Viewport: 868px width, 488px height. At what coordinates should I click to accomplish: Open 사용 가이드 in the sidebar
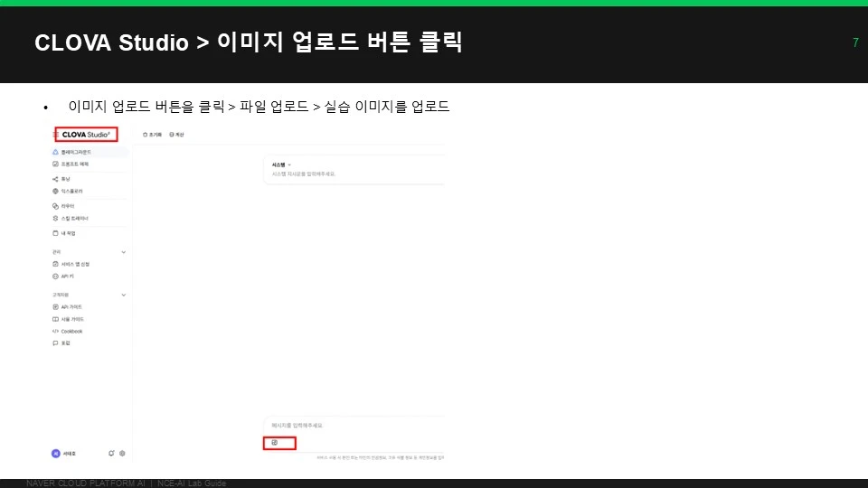pyautogui.click(x=68, y=319)
